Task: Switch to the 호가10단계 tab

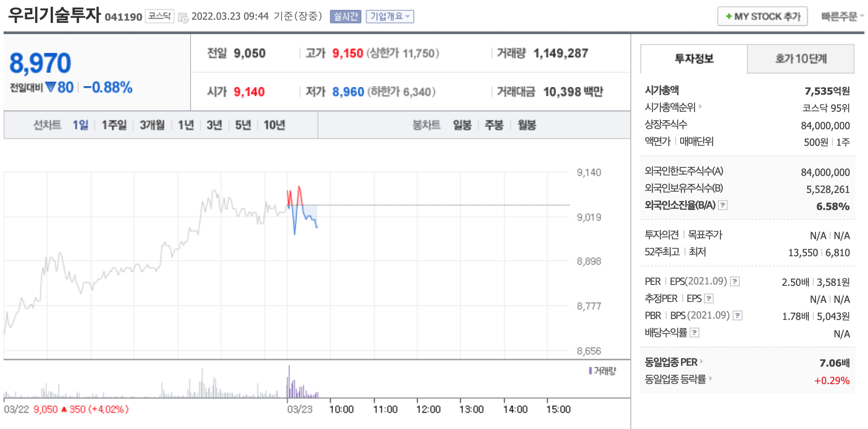Action: pyautogui.click(x=801, y=59)
